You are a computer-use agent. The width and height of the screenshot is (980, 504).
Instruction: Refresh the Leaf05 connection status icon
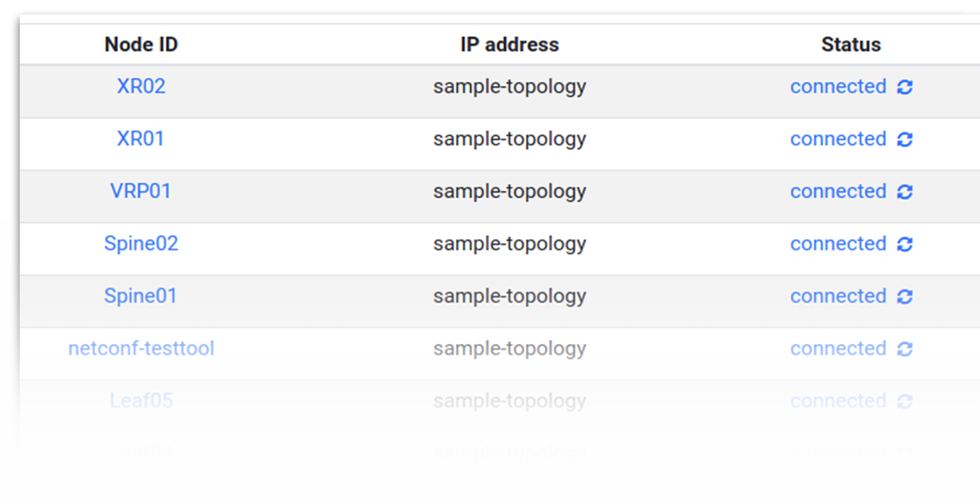click(x=905, y=401)
